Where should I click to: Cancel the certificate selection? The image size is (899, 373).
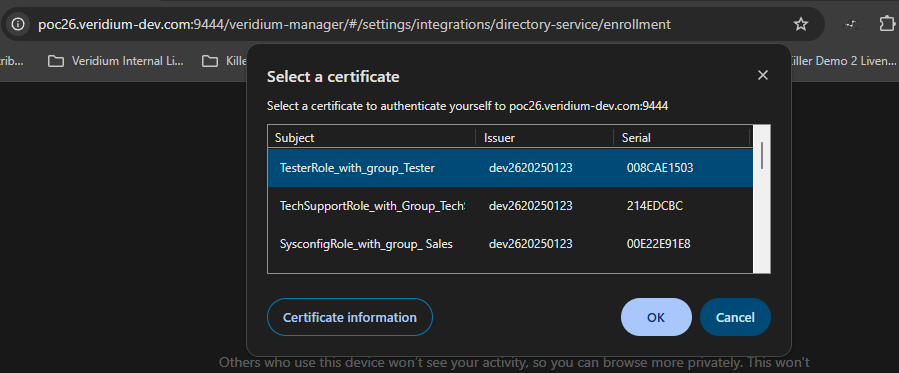(735, 317)
